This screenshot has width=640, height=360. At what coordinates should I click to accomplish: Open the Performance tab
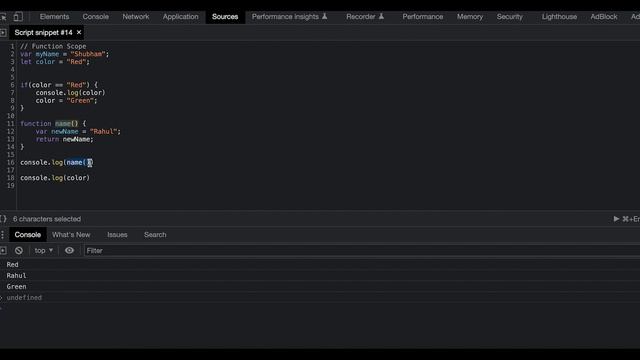coord(422,17)
